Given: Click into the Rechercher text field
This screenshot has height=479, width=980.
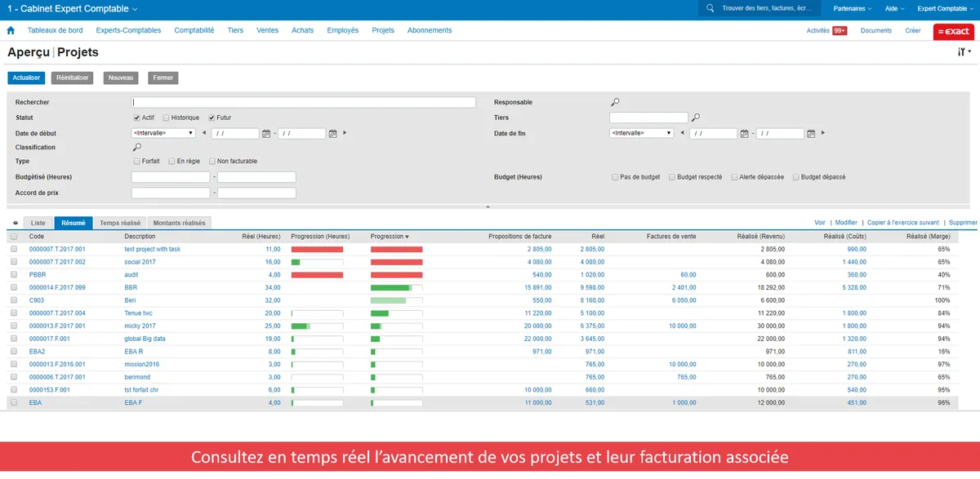Looking at the screenshot, I should point(304,103).
